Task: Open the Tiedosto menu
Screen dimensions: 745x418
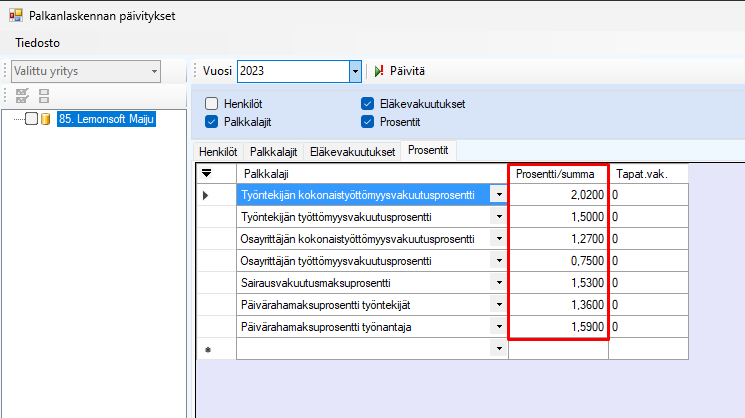Action: [37, 43]
